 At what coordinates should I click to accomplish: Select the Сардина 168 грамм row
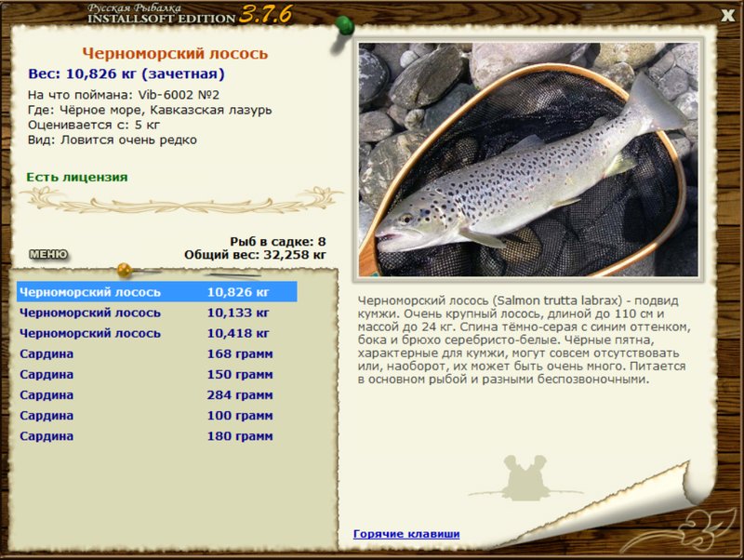(157, 354)
